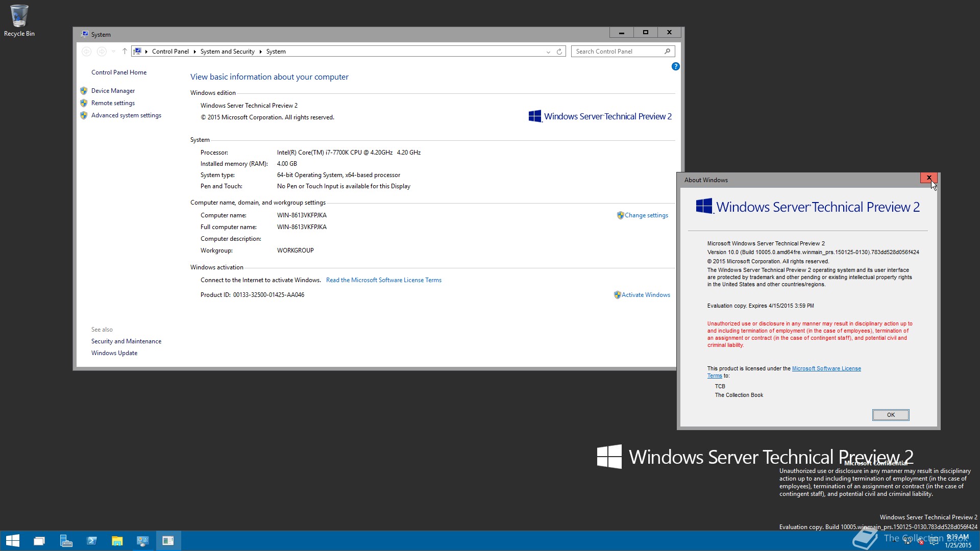980x551 pixels.
Task: Click the WORKGROUP value
Action: point(296,251)
